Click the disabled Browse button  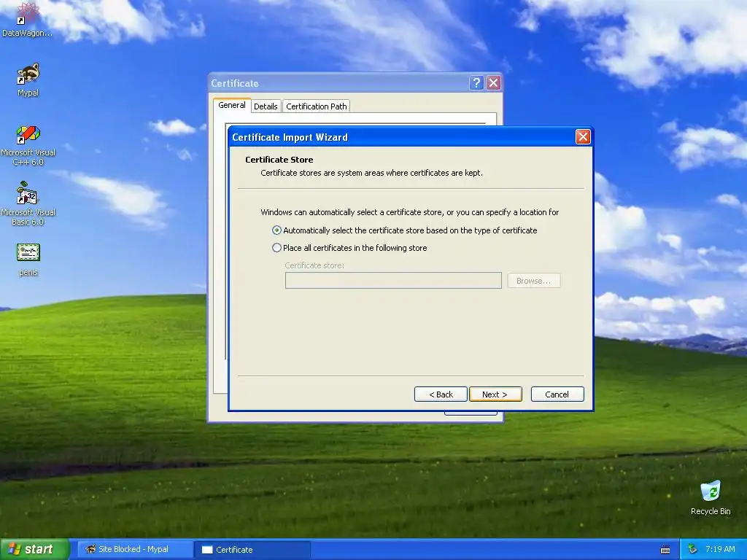[533, 281]
